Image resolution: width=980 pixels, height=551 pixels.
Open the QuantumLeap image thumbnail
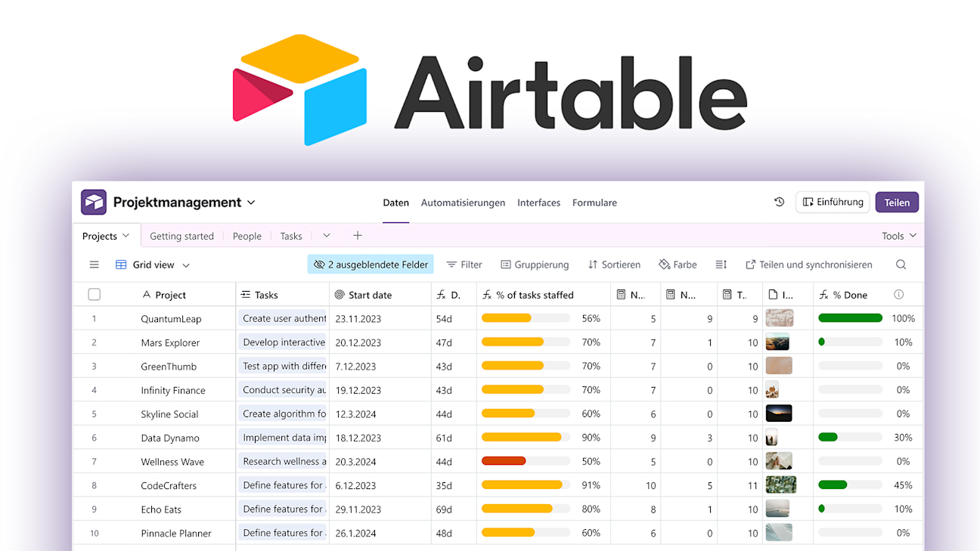(x=780, y=318)
